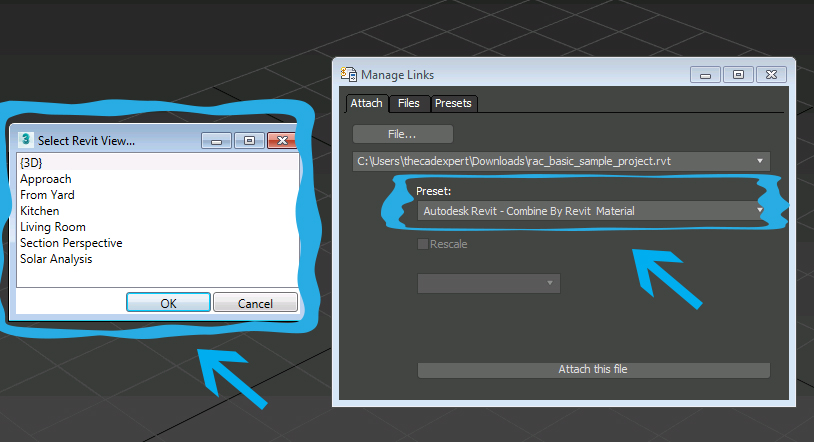Switch to the Attach tab
The width and height of the screenshot is (814, 442).
pyautogui.click(x=367, y=103)
